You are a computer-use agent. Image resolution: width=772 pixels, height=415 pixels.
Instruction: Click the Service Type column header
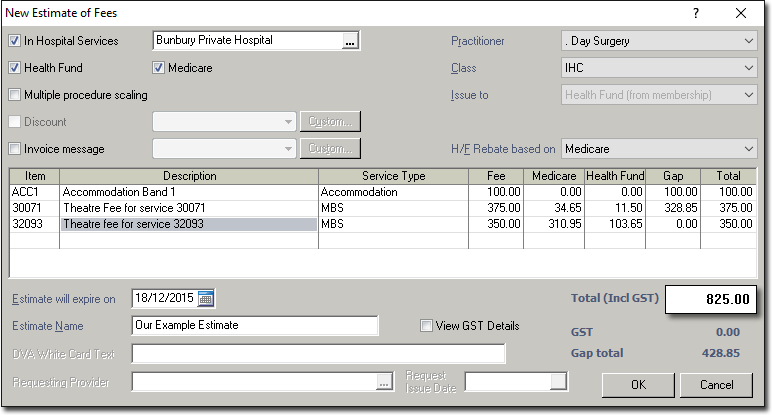point(393,176)
